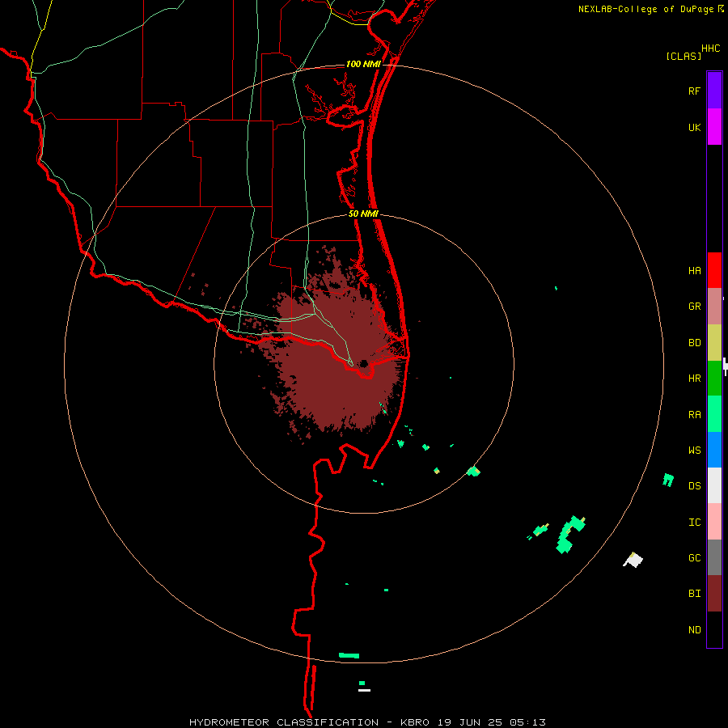Click the HA red legend swatch
728x728 pixels.
714,270
